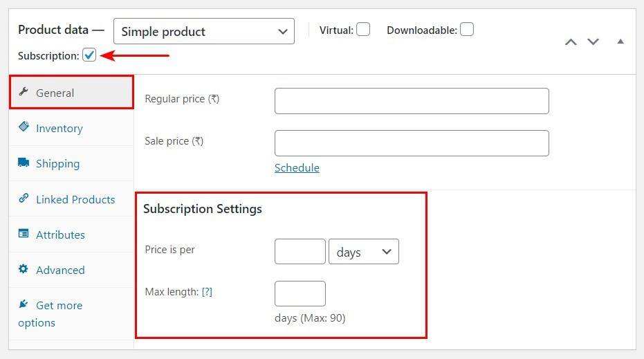This screenshot has width=644, height=359.
Task: Open the Simple product type dropdown
Action: click(204, 31)
